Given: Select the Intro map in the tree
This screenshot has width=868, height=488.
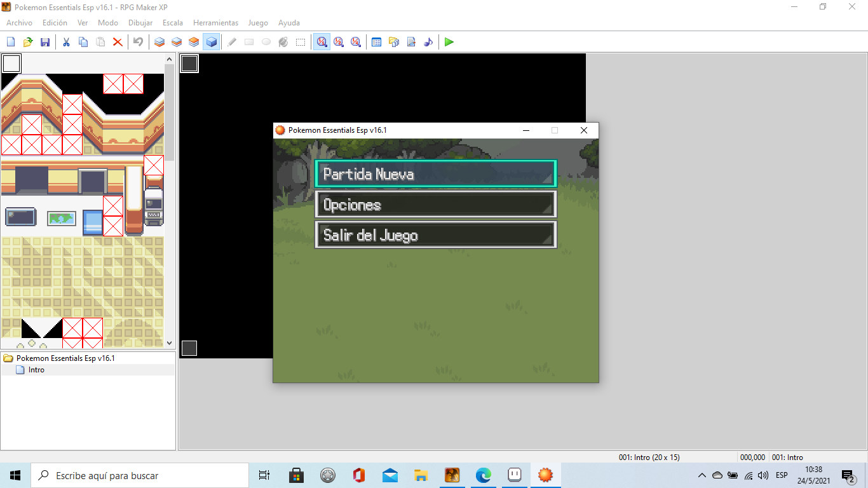Looking at the screenshot, I should pyautogui.click(x=36, y=370).
